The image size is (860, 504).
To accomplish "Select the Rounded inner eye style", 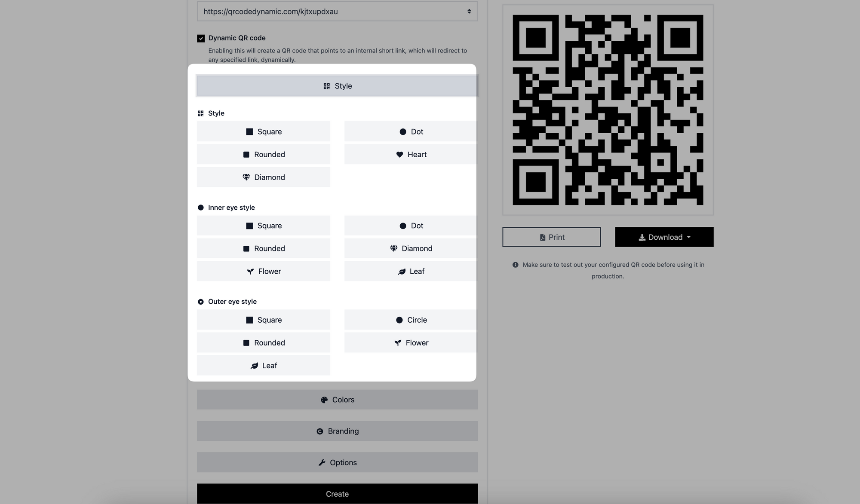I will click(x=264, y=248).
